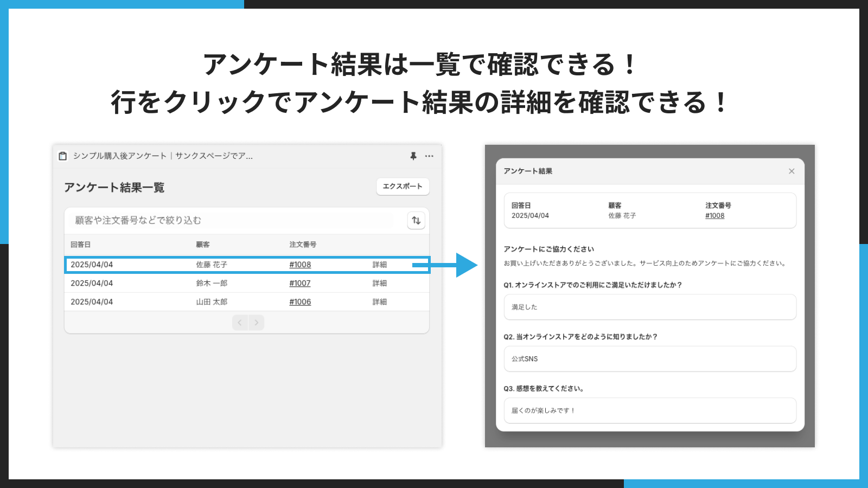Go to the previous page with the left chevron

239,322
